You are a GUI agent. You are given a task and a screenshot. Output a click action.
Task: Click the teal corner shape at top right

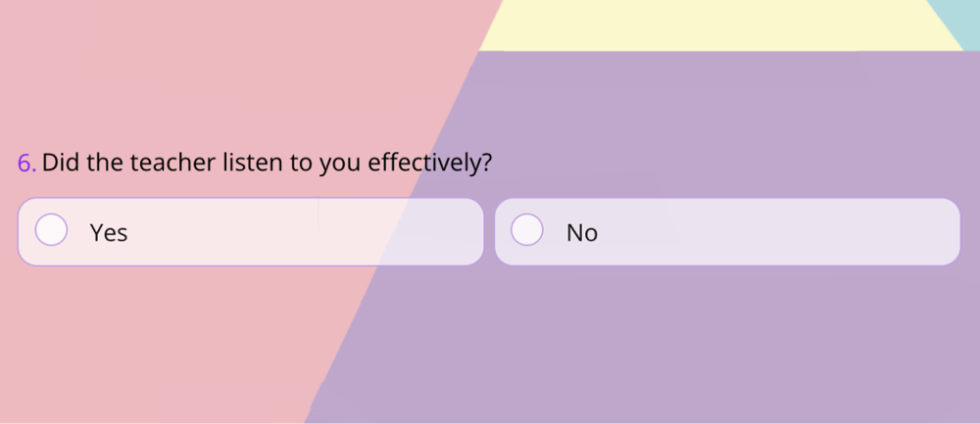pyautogui.click(x=960, y=15)
